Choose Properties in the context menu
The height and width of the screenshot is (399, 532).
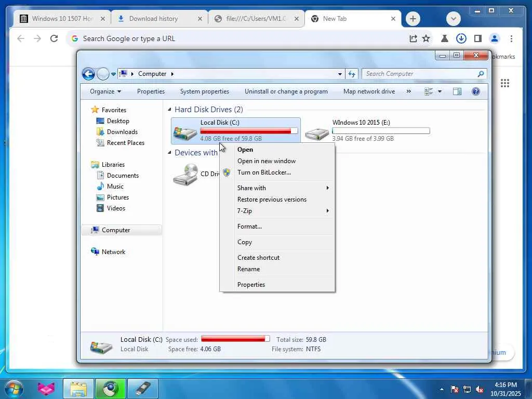(x=277, y=285)
